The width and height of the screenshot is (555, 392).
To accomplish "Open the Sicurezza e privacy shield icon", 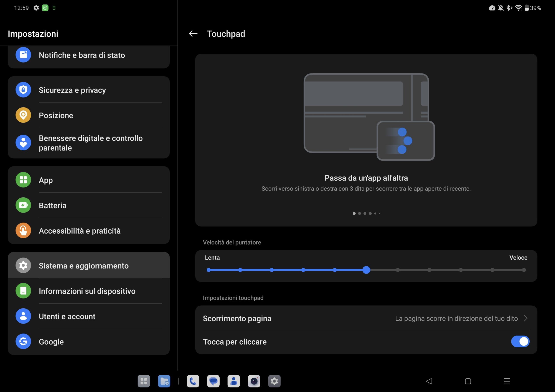I will pos(23,90).
